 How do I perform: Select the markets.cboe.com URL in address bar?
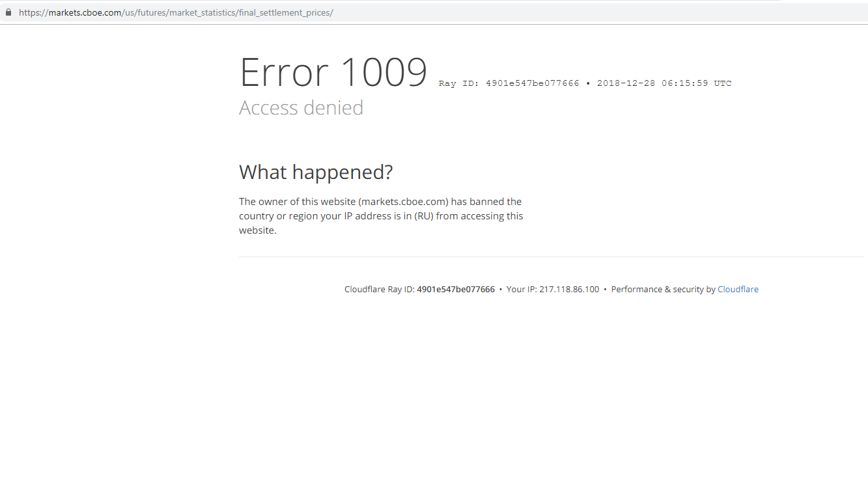(x=176, y=12)
